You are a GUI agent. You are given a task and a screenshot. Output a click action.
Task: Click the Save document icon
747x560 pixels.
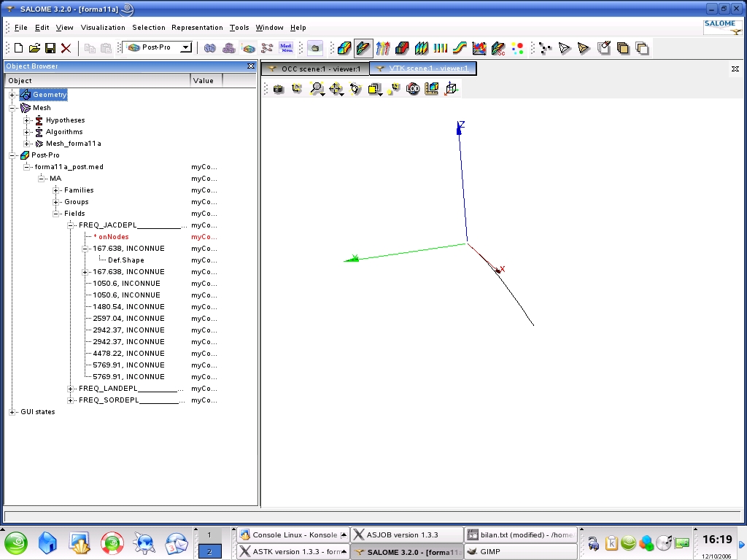(50, 48)
